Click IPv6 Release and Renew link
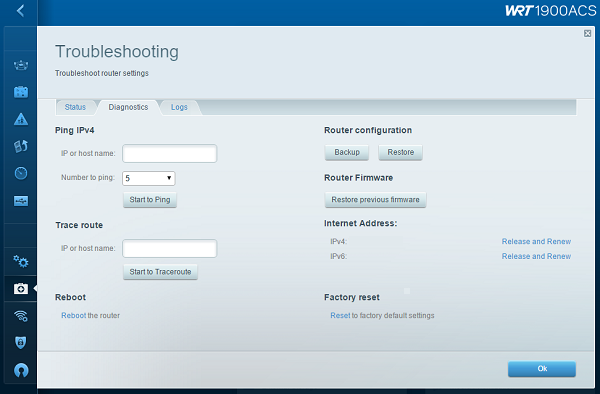Viewport: 600px width, 394px height. [536, 256]
